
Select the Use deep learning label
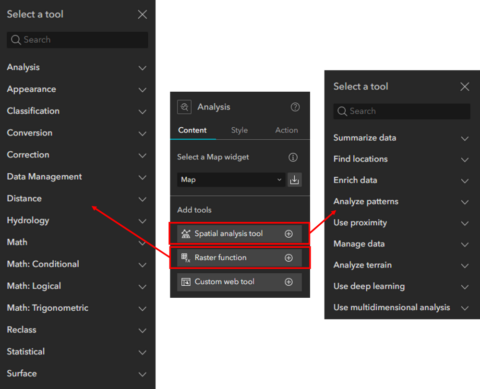[369, 287]
